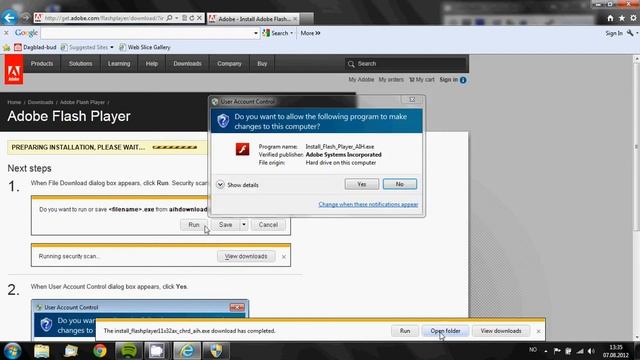Open Spotify from the taskbar
This screenshot has width=640, height=360.
coord(129,351)
